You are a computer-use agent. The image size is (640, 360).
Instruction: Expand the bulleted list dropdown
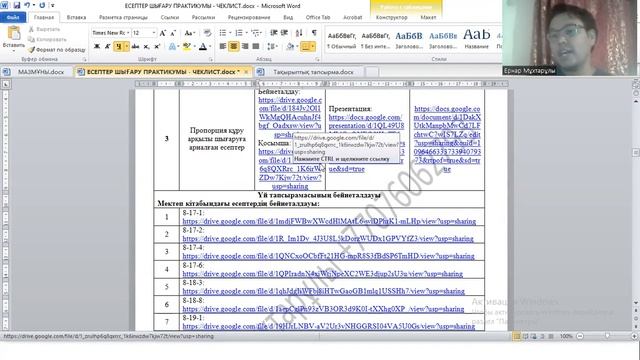229,33
